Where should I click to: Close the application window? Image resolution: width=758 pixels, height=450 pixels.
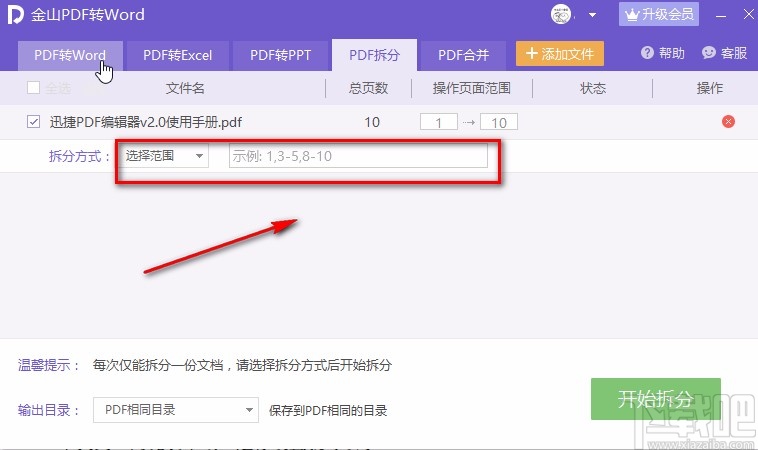748,15
